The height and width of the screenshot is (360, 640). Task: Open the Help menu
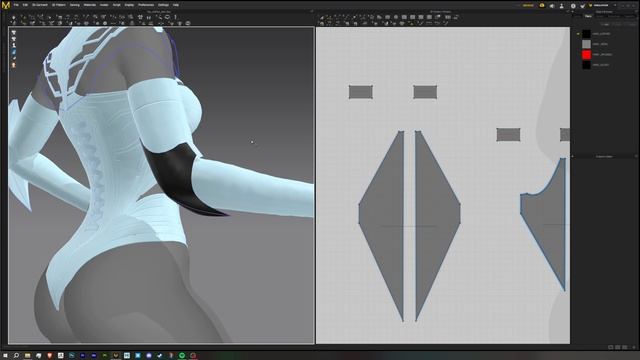pos(176,5)
